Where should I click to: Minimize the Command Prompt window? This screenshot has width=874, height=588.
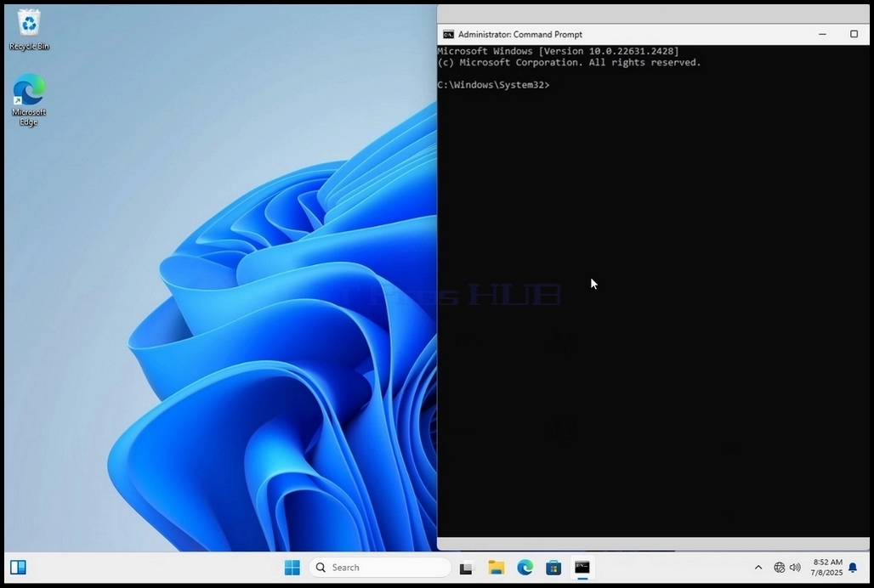coord(822,34)
